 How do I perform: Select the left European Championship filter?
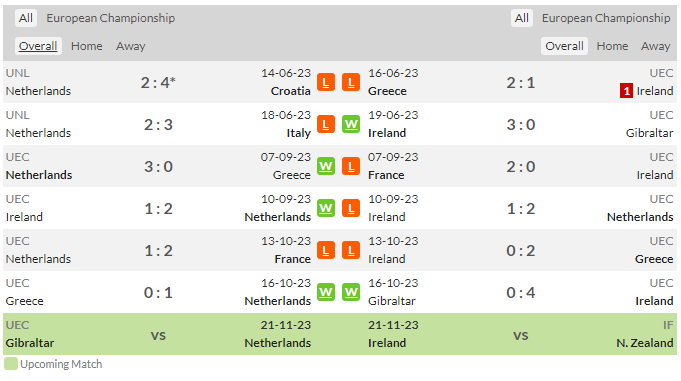pyautogui.click(x=111, y=18)
